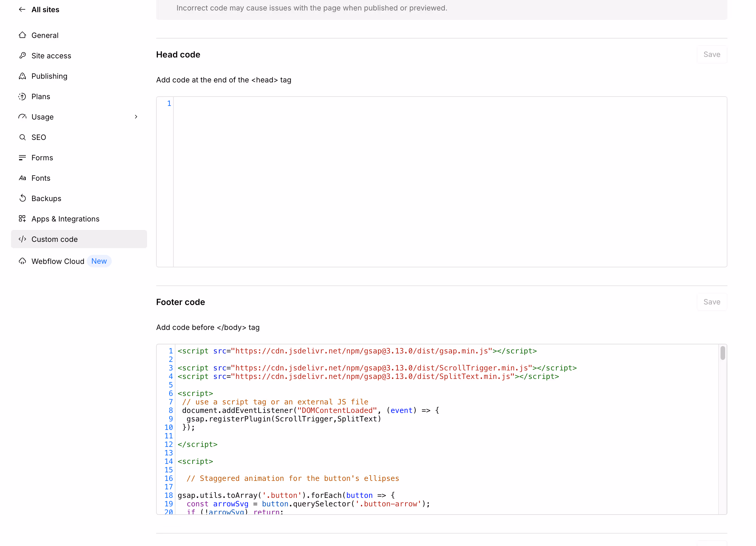Click the Backups history icon
The height and width of the screenshot is (546, 756).
click(22, 198)
